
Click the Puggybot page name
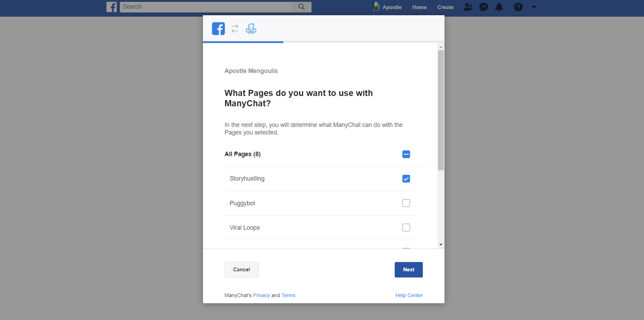[x=242, y=203]
